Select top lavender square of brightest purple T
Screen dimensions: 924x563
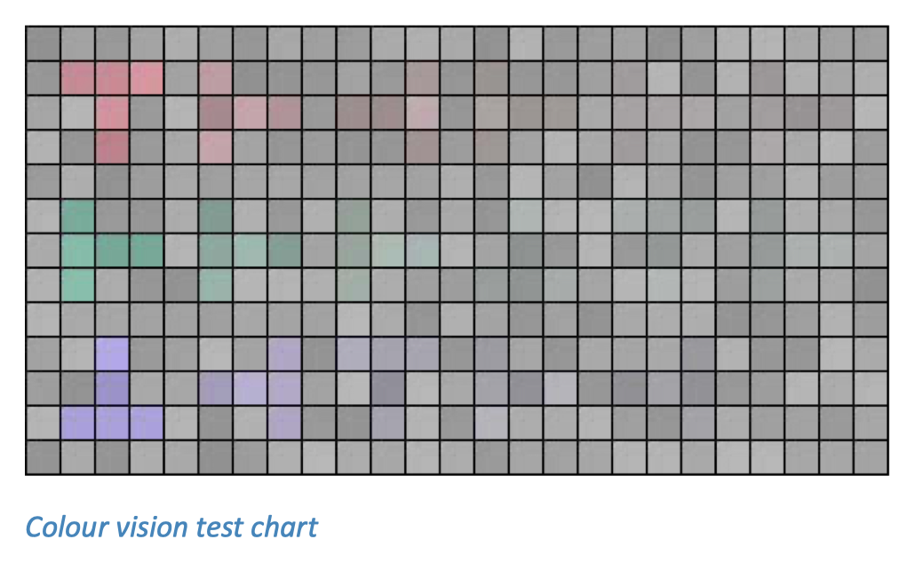tap(112, 354)
